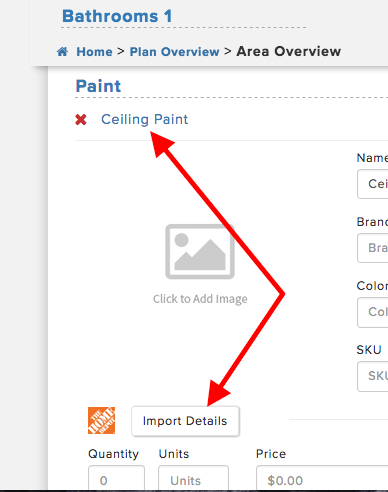Go to the Plan Overview breadcrumb link

[174, 52]
